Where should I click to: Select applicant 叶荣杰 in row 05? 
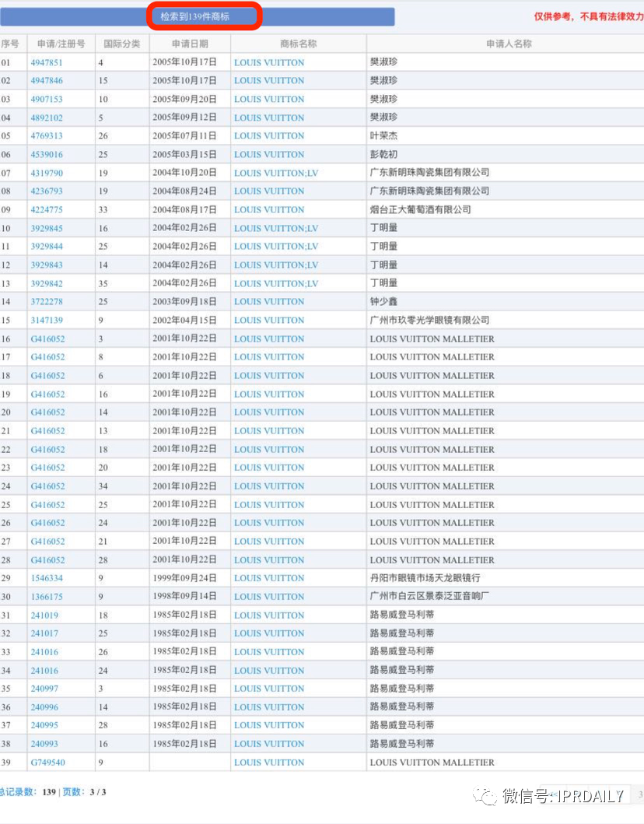coord(383,135)
